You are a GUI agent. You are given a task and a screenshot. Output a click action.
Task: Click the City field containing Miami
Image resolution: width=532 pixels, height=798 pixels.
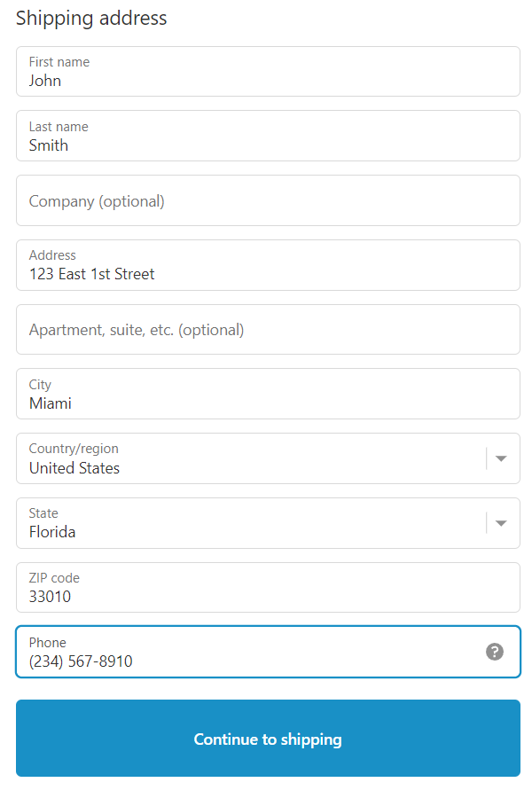(x=268, y=395)
